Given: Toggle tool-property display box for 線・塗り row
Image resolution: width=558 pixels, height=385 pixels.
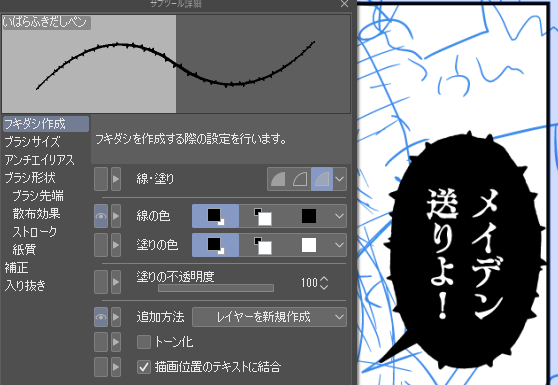Looking at the screenshot, I should (x=101, y=179).
